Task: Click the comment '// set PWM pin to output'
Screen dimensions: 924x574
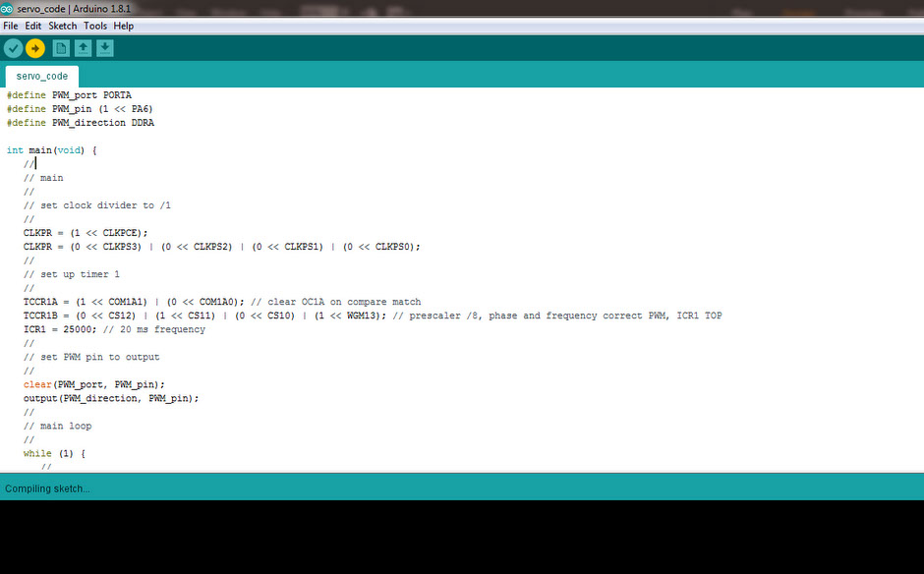Action: pos(91,357)
